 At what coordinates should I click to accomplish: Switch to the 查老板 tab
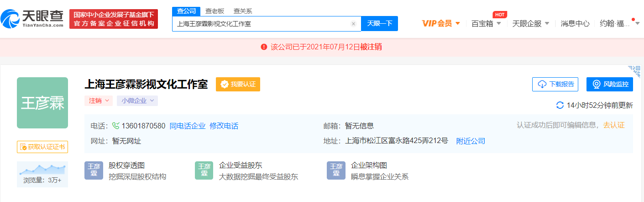point(215,11)
